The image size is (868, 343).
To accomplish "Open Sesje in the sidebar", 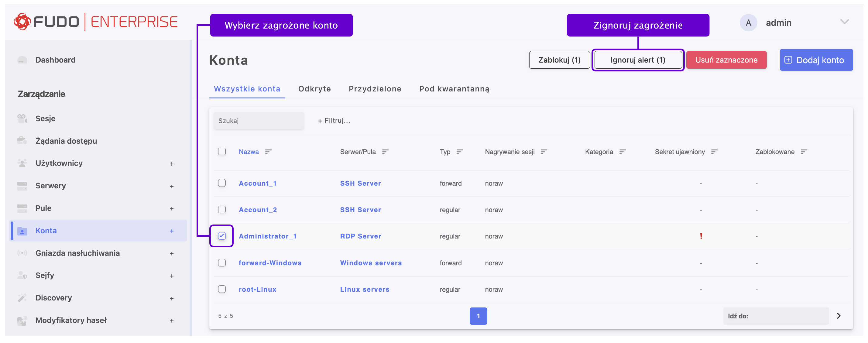I will [x=46, y=118].
